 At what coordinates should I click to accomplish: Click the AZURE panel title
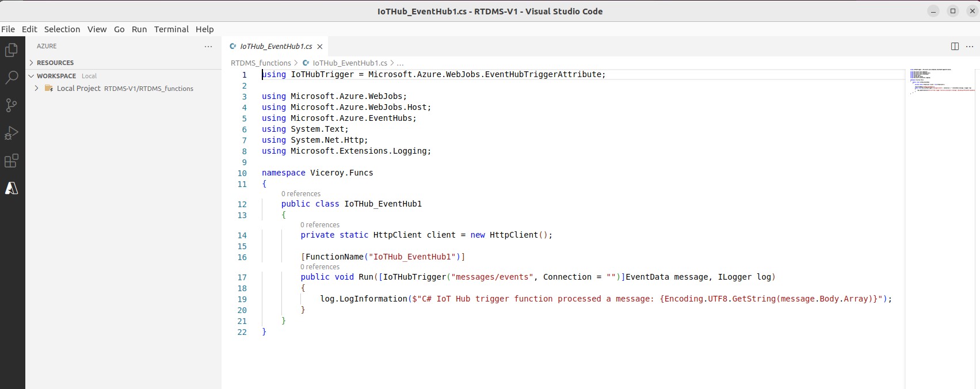point(47,46)
